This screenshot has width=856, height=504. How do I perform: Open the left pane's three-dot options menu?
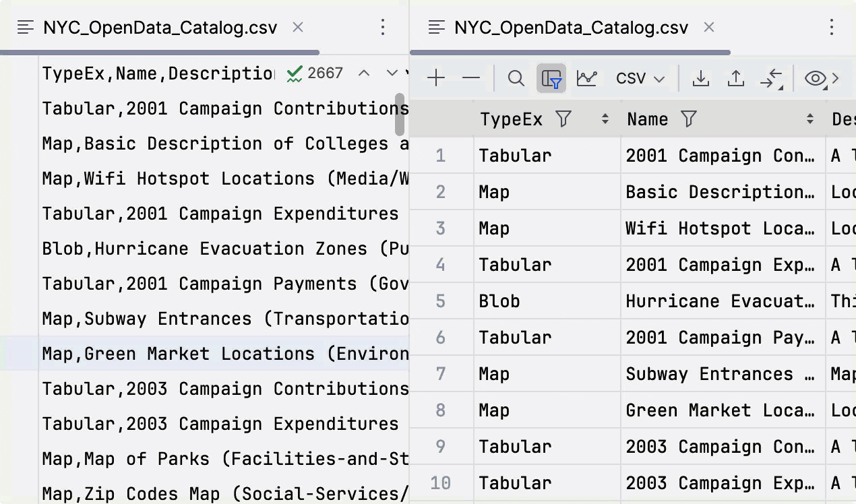[383, 27]
